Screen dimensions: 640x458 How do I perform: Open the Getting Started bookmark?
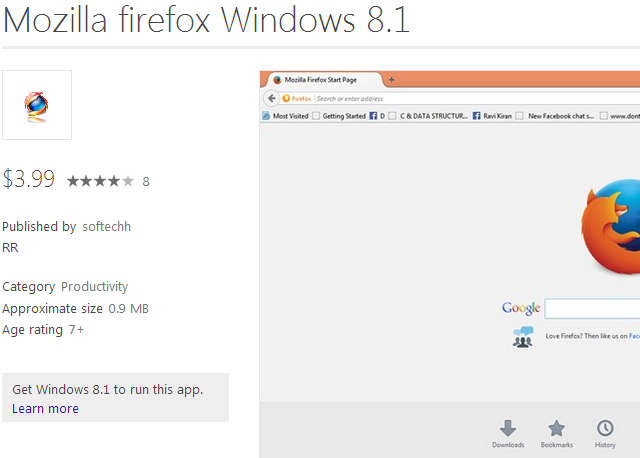(x=340, y=116)
